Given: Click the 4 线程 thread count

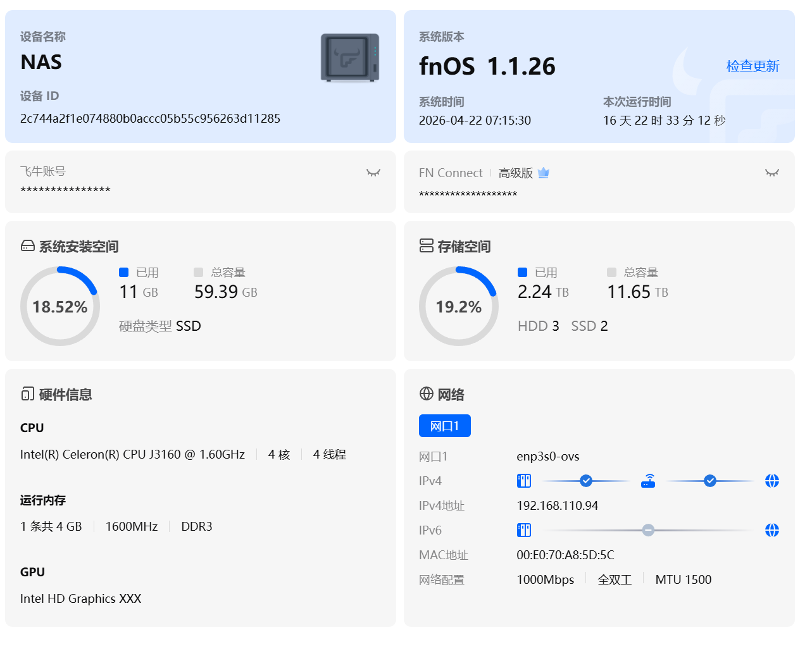Looking at the screenshot, I should (330, 454).
